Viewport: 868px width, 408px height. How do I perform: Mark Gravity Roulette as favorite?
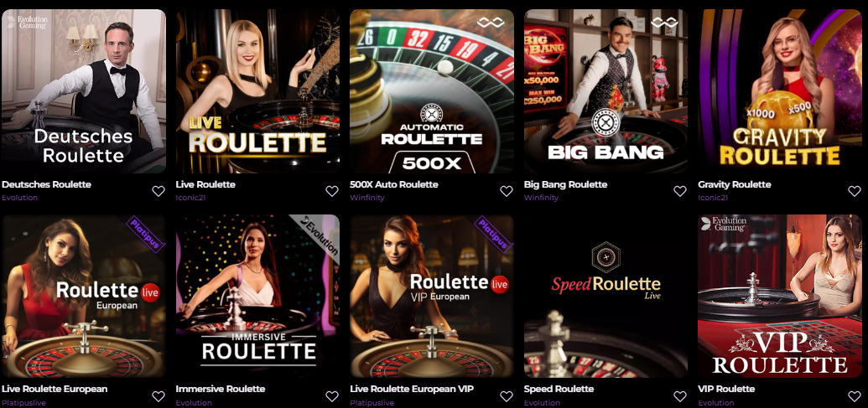[x=855, y=191]
